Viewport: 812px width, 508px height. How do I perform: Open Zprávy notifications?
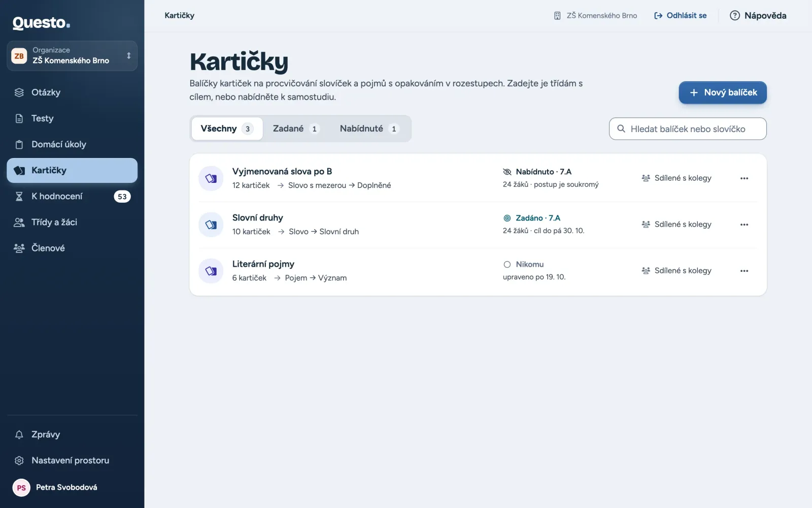coord(72,434)
